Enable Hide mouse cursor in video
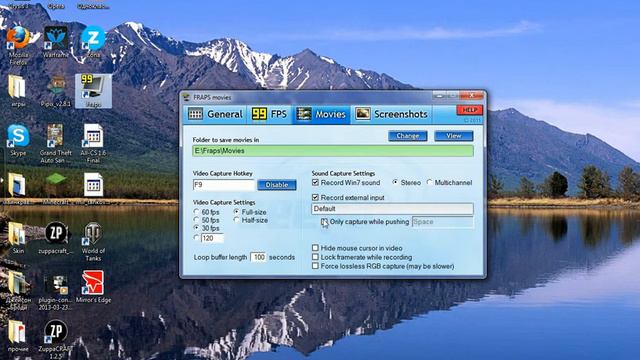 [315, 248]
